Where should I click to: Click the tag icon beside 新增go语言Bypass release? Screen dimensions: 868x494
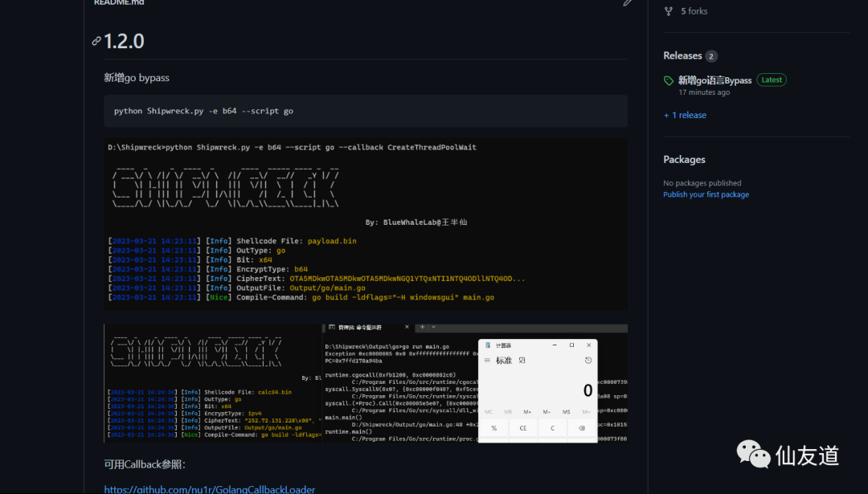coord(669,80)
